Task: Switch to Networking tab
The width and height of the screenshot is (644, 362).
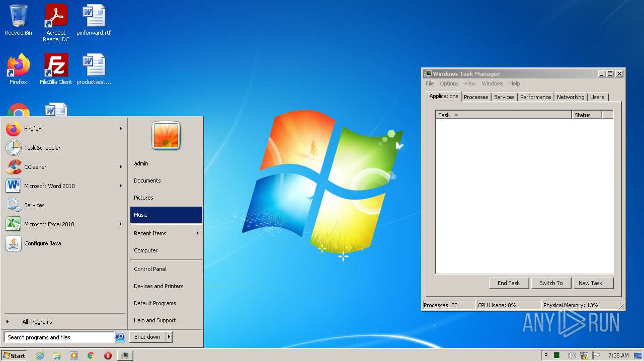Action: coord(571,97)
